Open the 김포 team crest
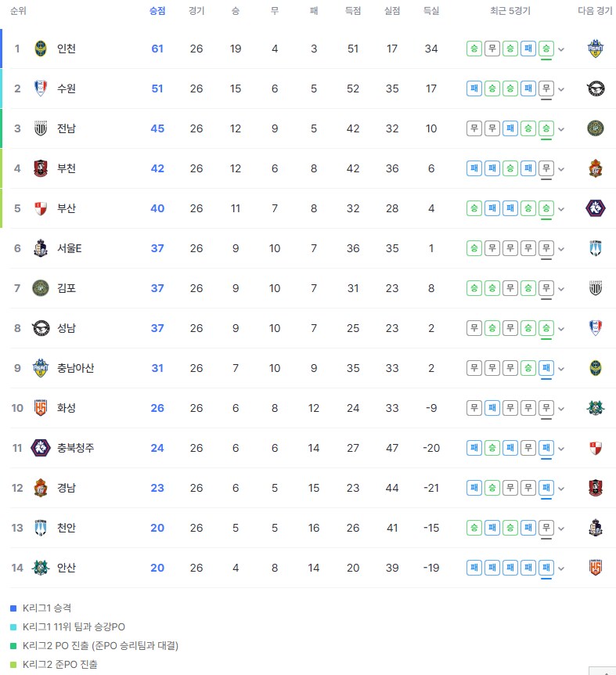Screen dimensions: 616x675 [x=41, y=288]
